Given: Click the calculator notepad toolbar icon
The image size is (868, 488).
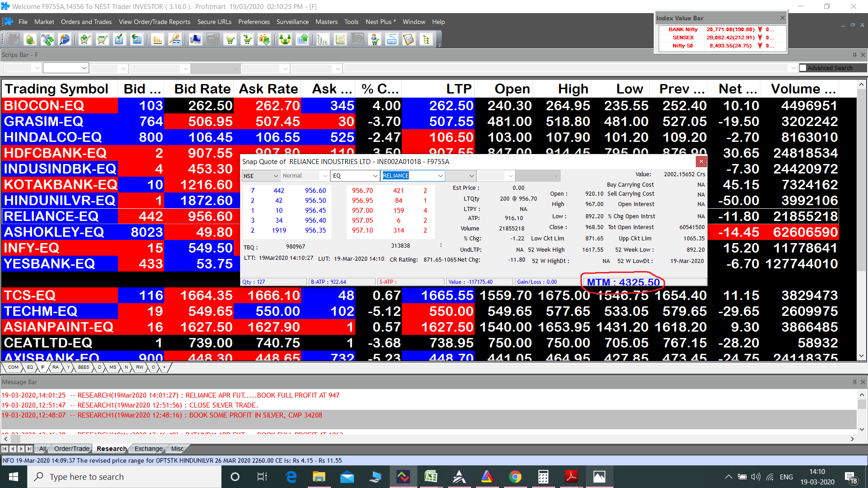Looking at the screenshot, I should click(x=409, y=40).
